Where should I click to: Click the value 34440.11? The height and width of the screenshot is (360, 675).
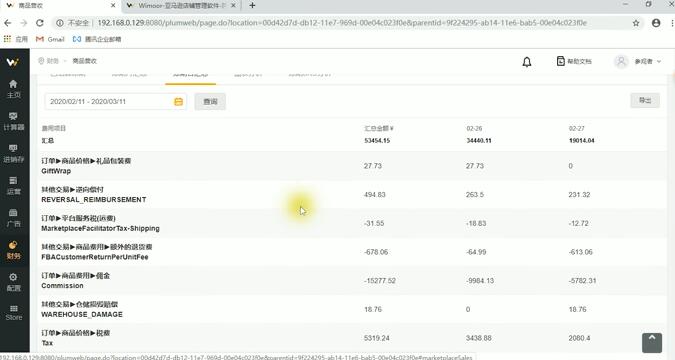pos(479,140)
